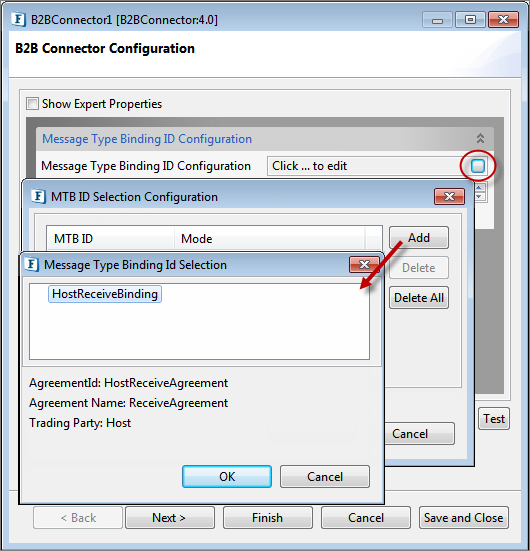530x551 pixels.
Task: Cancel the B2B Connector wizard
Action: pyautogui.click(x=366, y=518)
